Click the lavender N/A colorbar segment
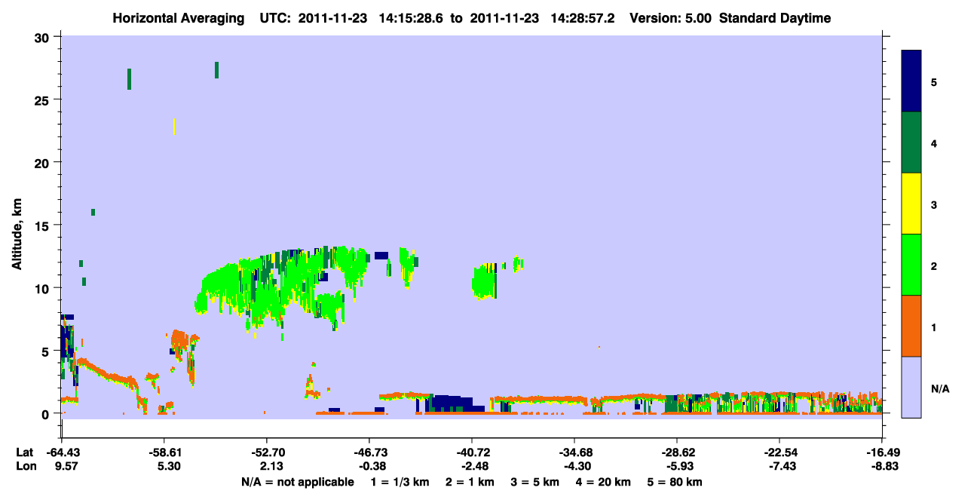Image resolution: width=980 pixels, height=503 pixels. tap(911, 387)
